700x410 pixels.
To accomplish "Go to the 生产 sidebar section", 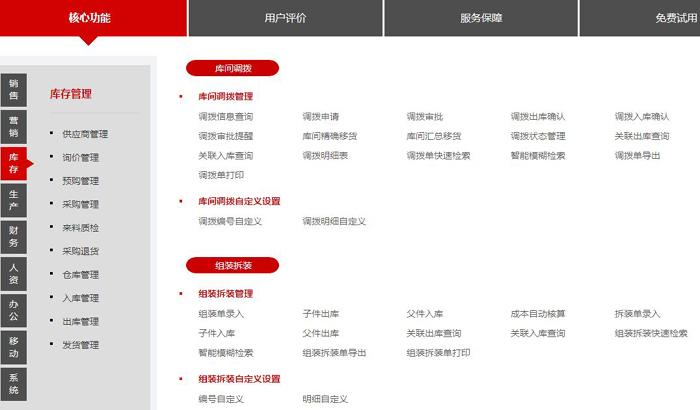I will (x=14, y=200).
